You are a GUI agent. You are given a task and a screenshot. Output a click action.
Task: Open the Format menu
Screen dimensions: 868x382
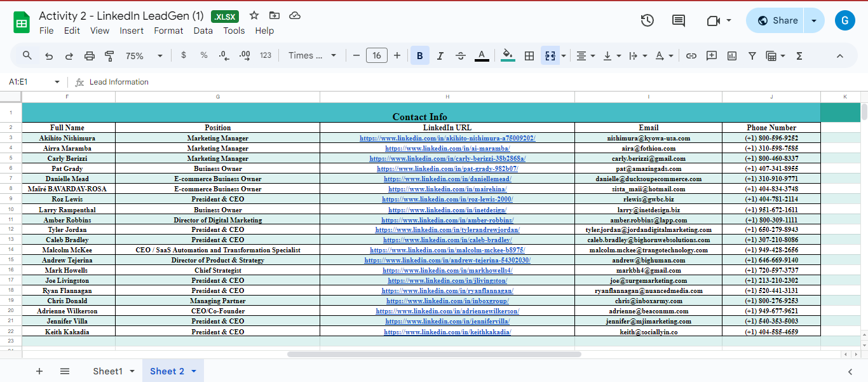pos(168,31)
